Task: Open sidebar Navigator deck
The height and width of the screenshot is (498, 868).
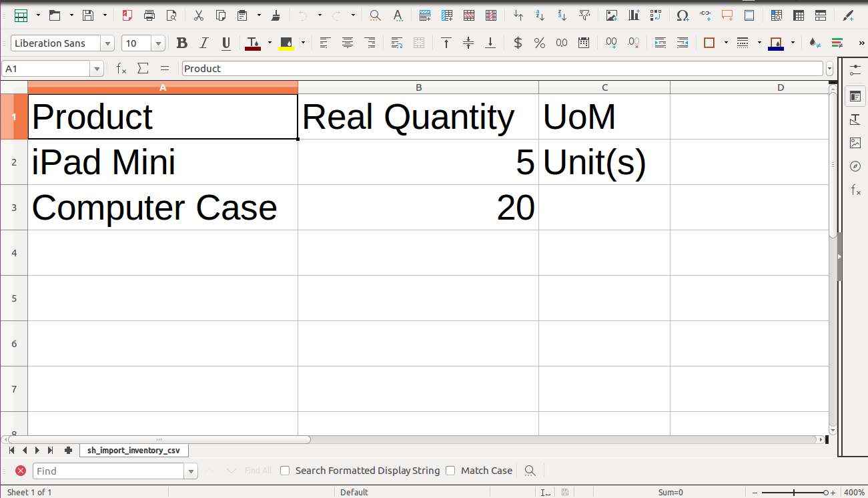Action: 855,166
